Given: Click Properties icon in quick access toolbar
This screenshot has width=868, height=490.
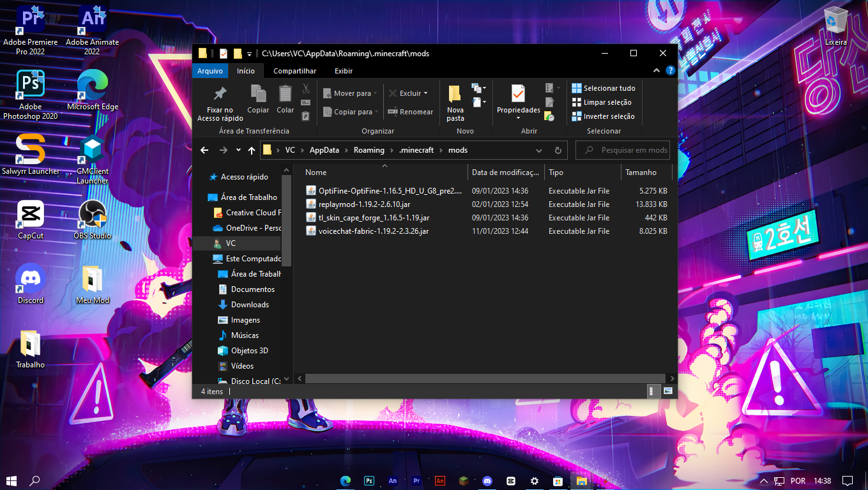Looking at the screenshot, I should tap(224, 54).
